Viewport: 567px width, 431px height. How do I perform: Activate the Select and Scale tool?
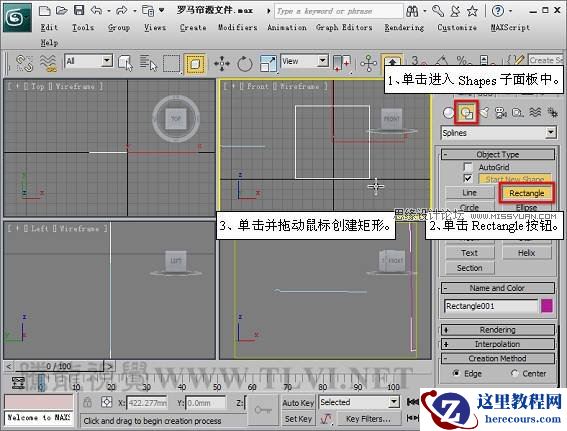(268, 64)
